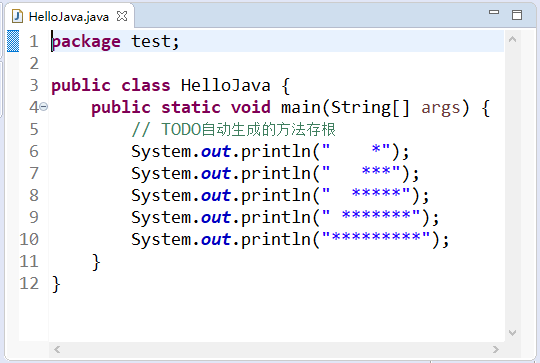
Task: Close the HelloJava.java tab
Action: [122, 16]
